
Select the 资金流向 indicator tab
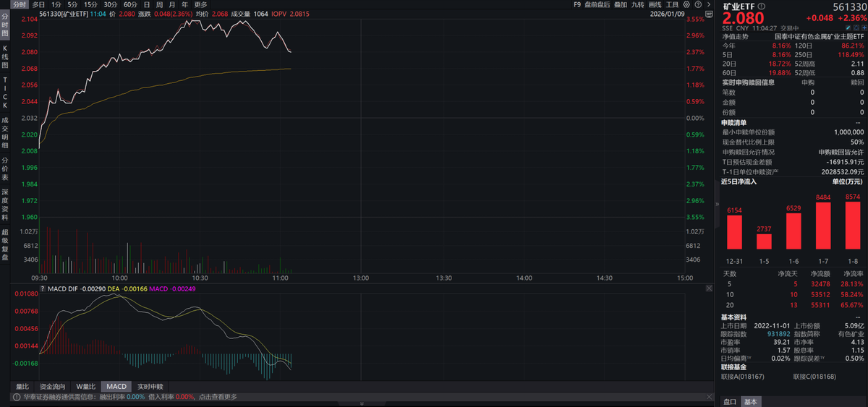click(x=52, y=387)
